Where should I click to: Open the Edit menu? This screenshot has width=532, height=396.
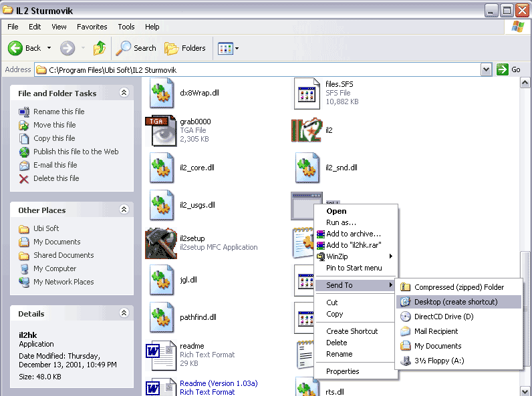coord(35,27)
